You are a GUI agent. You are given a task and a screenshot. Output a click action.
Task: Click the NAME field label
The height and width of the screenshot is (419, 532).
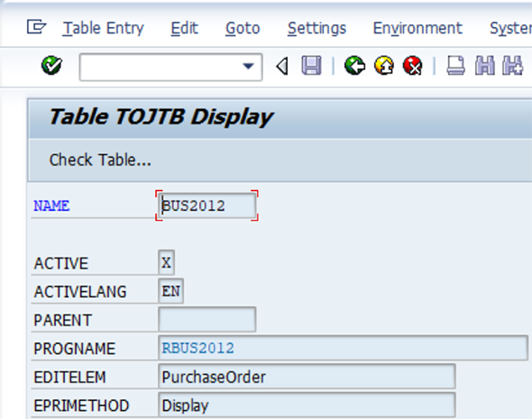51,206
